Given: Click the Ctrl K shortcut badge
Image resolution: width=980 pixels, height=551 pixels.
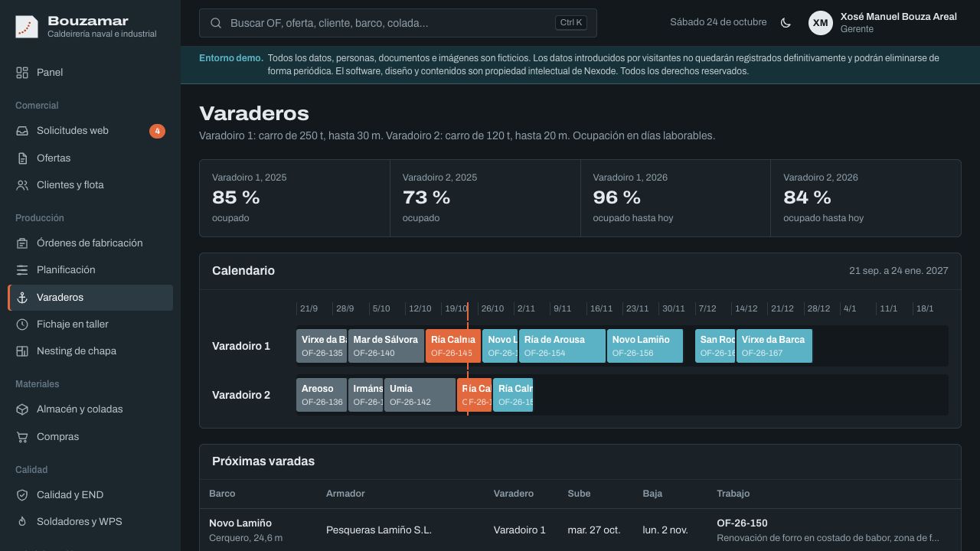Looking at the screenshot, I should 571,23.
